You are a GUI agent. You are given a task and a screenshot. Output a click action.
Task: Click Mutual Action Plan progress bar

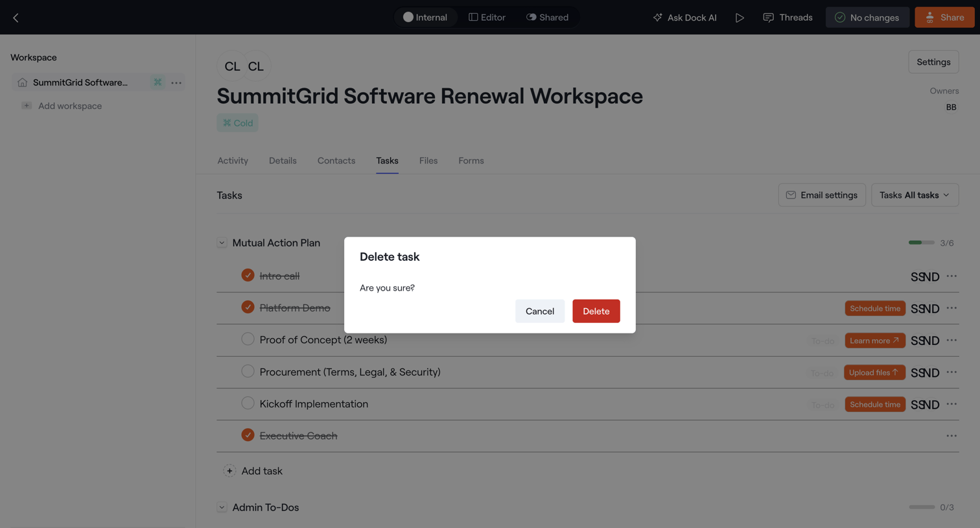[922, 243]
